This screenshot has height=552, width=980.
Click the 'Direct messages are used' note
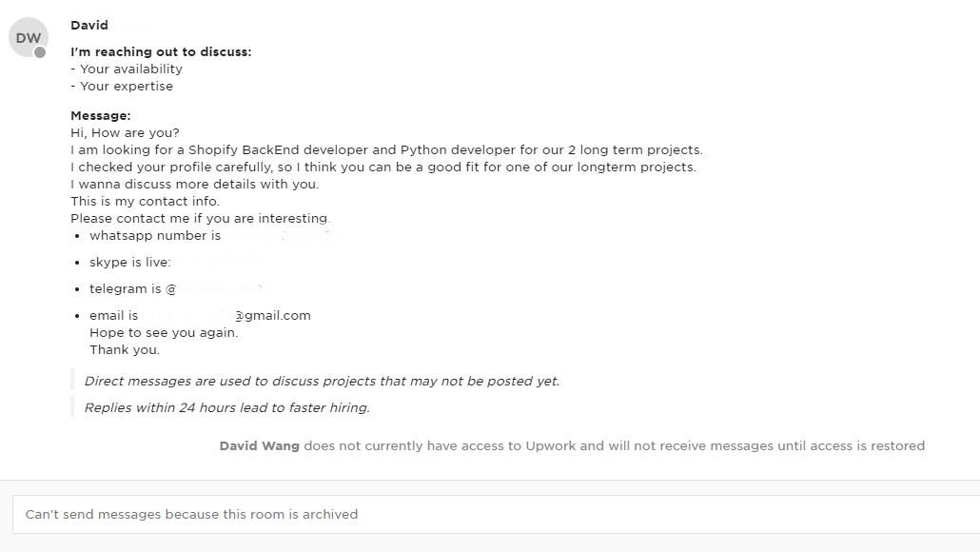tap(322, 381)
